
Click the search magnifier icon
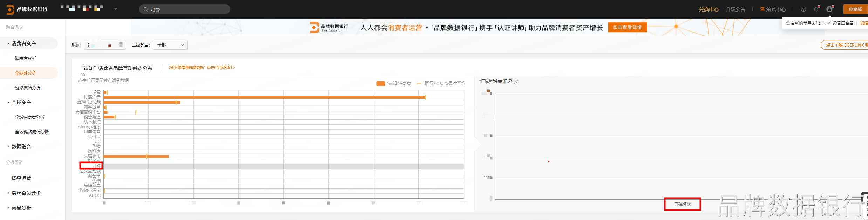(x=146, y=9)
